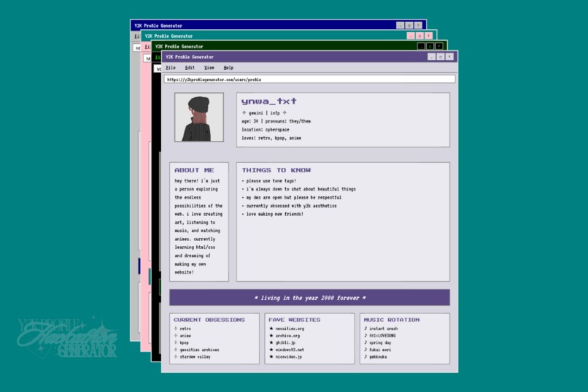Open the Help menu in the purple window
This screenshot has width=588, height=392.
228,68
